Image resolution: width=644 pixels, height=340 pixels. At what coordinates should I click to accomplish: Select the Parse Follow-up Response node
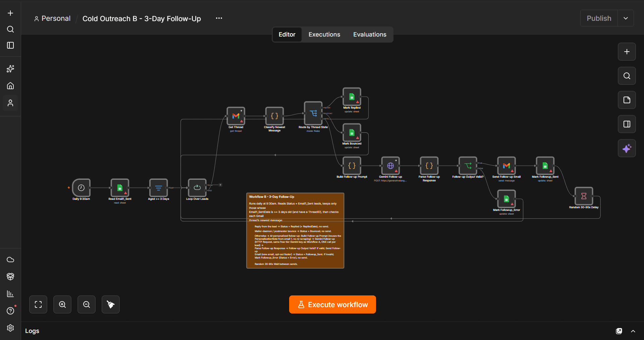tap(429, 166)
